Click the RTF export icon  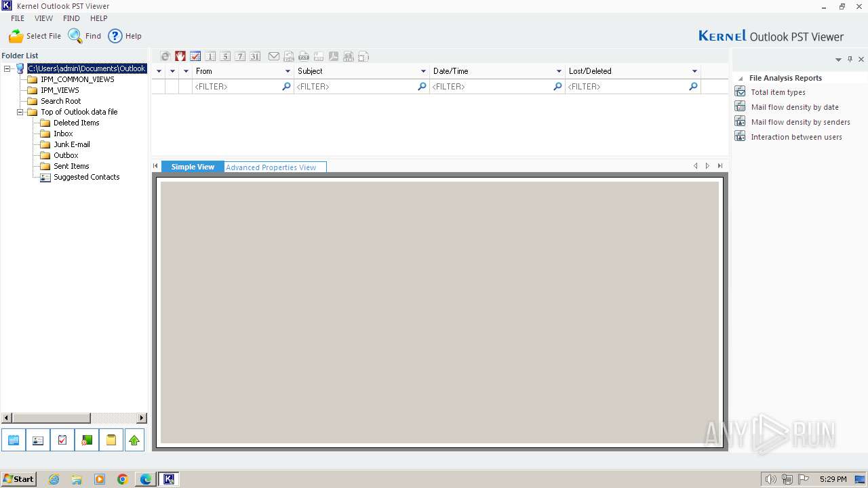pos(319,56)
